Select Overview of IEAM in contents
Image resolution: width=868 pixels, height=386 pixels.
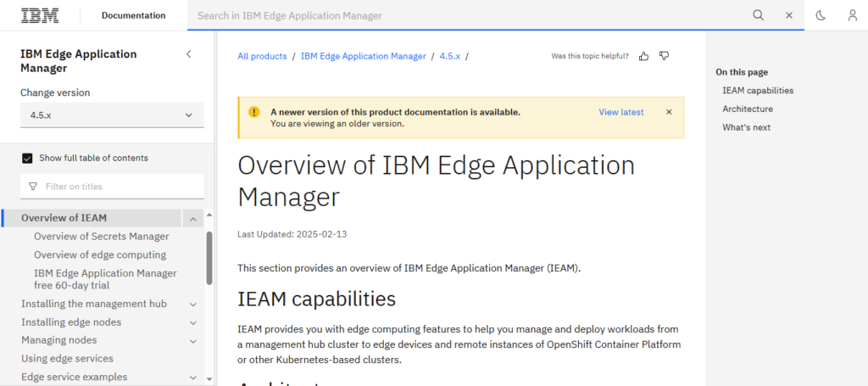64,218
